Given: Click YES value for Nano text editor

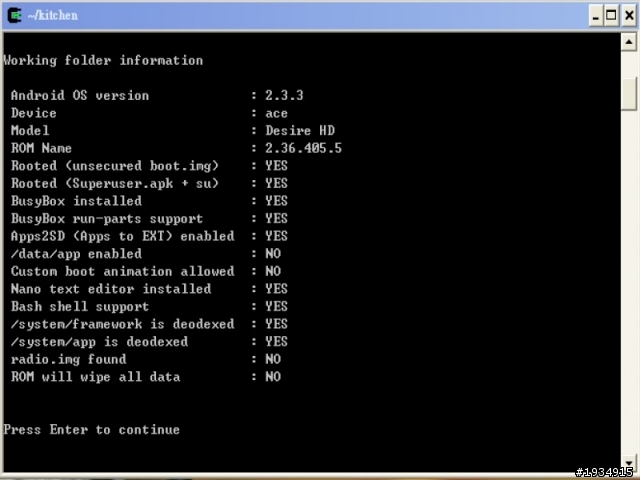Looking at the screenshot, I should (x=276, y=289).
